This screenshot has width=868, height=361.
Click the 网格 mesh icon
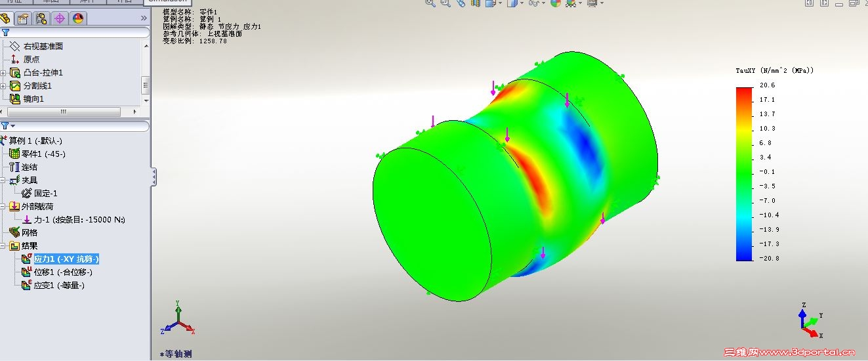pos(14,232)
